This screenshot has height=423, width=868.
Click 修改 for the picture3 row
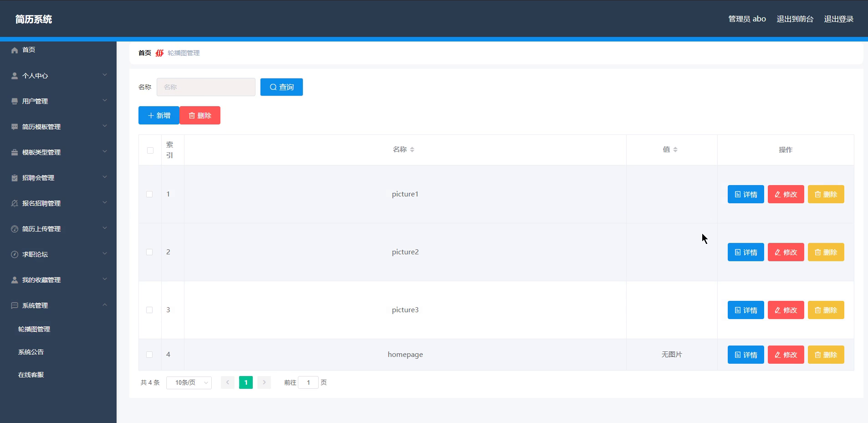click(x=786, y=310)
